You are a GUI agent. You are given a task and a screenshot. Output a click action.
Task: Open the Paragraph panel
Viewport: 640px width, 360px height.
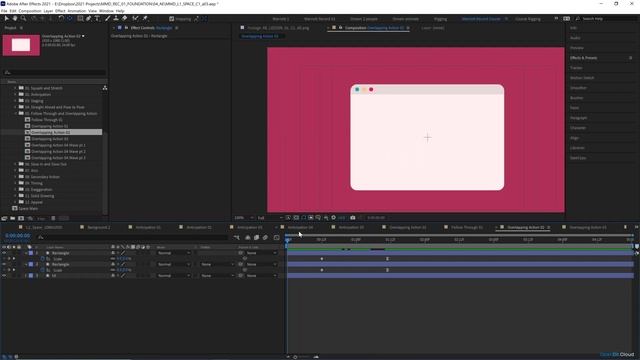point(578,118)
